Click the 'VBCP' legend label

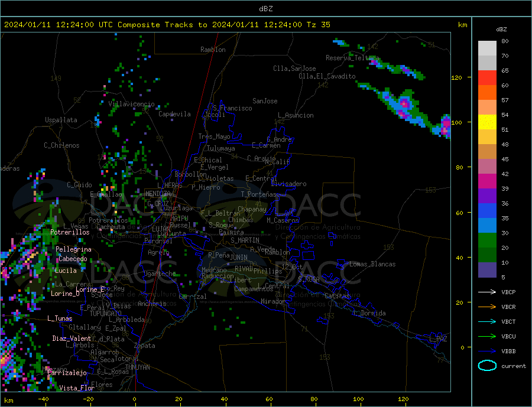(x=508, y=292)
